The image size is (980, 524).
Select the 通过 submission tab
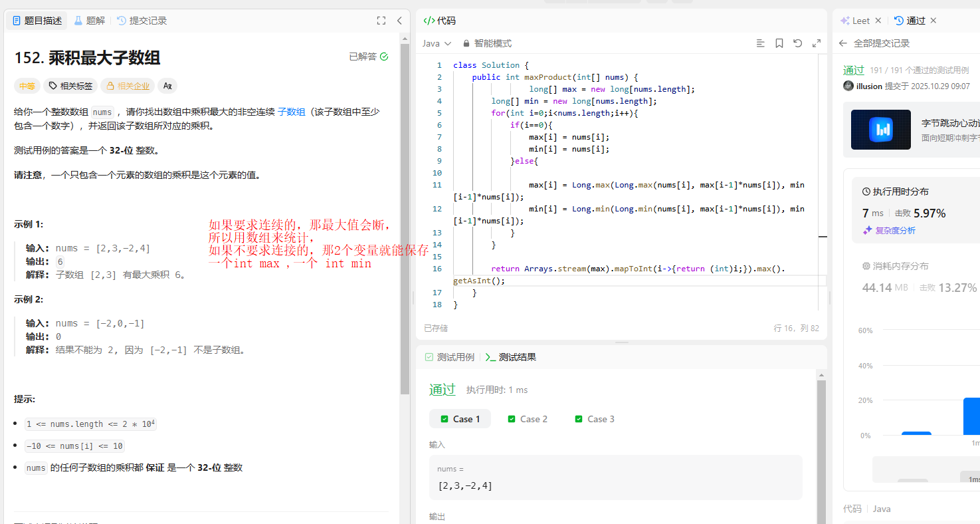[910, 21]
